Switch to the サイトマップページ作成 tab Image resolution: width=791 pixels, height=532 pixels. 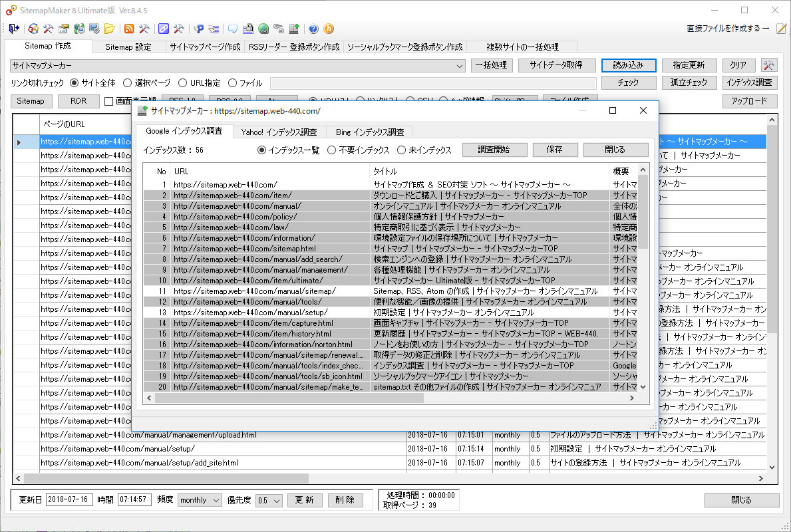(x=205, y=47)
